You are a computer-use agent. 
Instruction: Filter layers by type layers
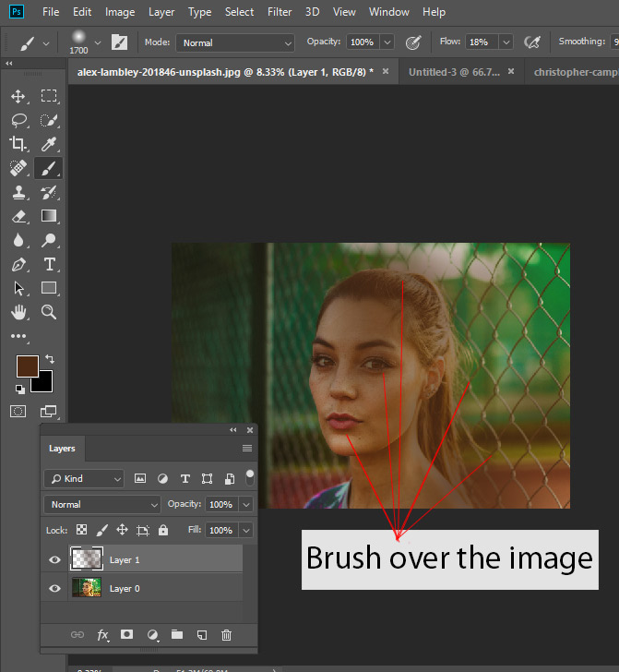pos(185,479)
